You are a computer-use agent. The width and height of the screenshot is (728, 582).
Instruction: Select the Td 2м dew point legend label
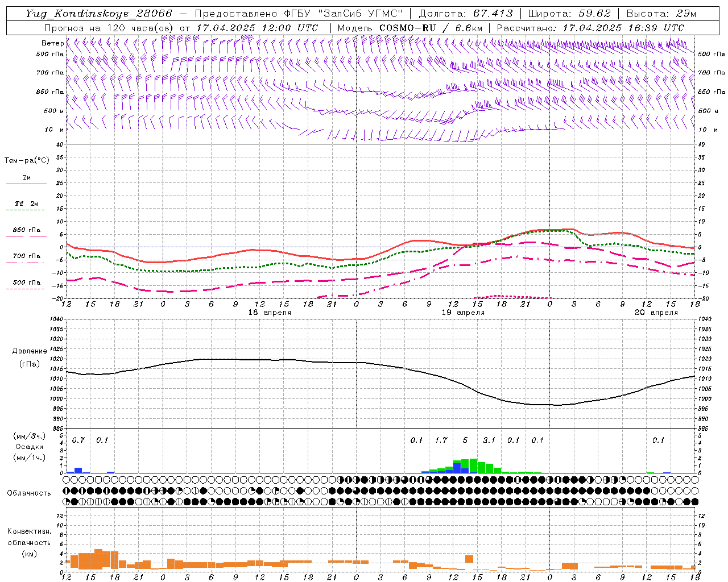(26, 203)
